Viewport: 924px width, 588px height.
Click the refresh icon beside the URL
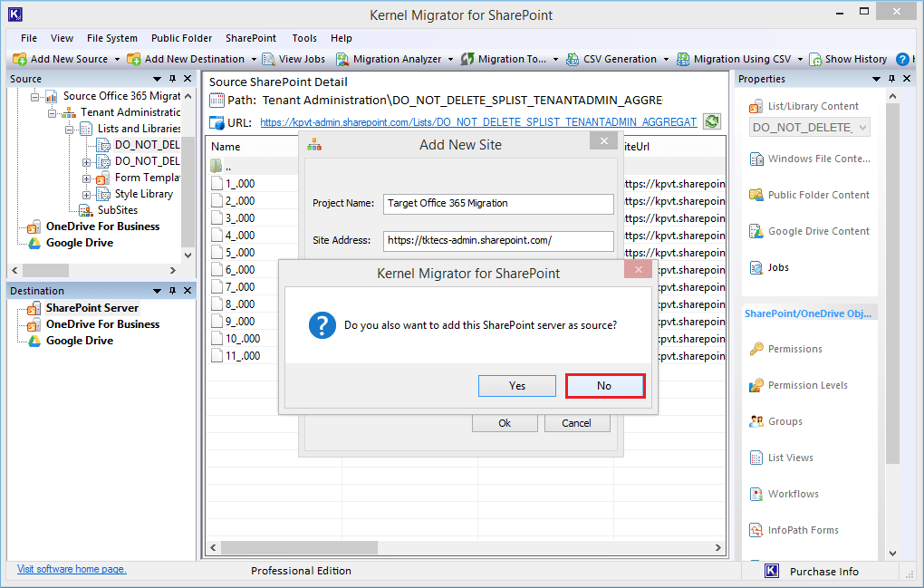click(x=712, y=122)
